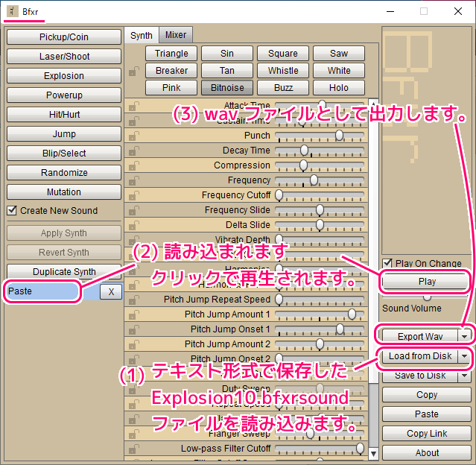
Task: Click the Low-pass Filter Cutoff slider handle
Action: click(360, 448)
